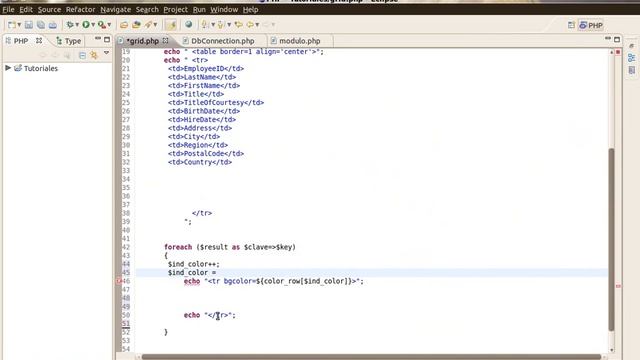Open the Navigate menu
This screenshot has height=360, width=640.
tap(116, 9)
